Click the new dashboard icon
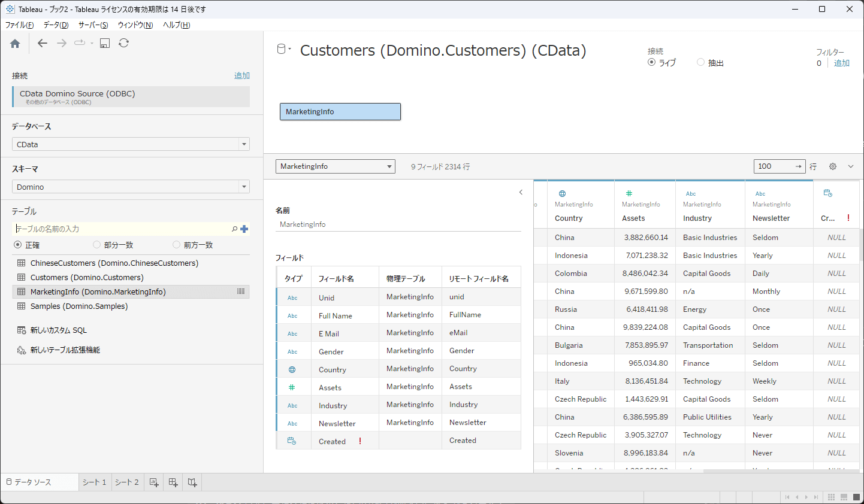Image resolution: width=864 pixels, height=504 pixels. pos(173,482)
